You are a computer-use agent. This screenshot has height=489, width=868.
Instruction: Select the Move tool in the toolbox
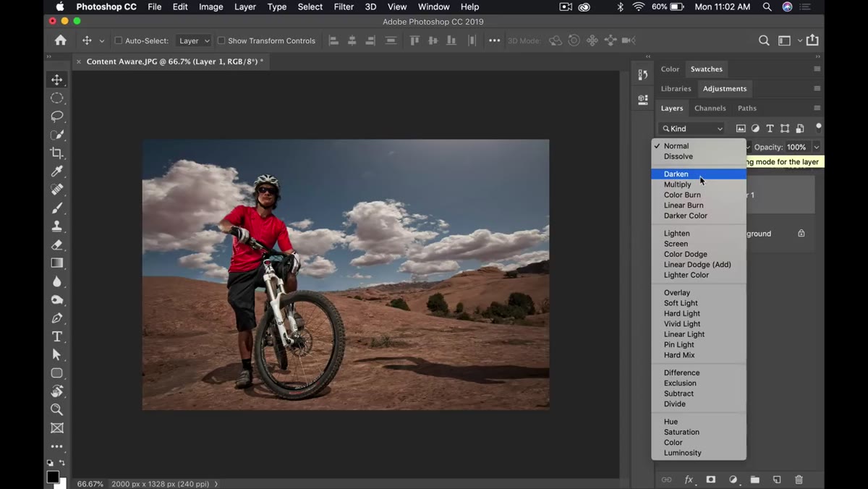56,80
